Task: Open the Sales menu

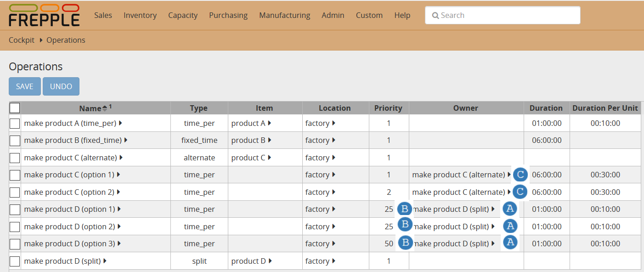Action: [103, 15]
